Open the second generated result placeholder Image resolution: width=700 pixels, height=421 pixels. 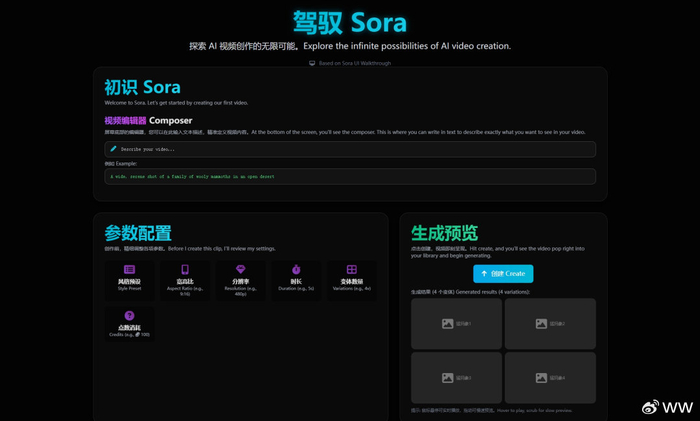coord(550,324)
